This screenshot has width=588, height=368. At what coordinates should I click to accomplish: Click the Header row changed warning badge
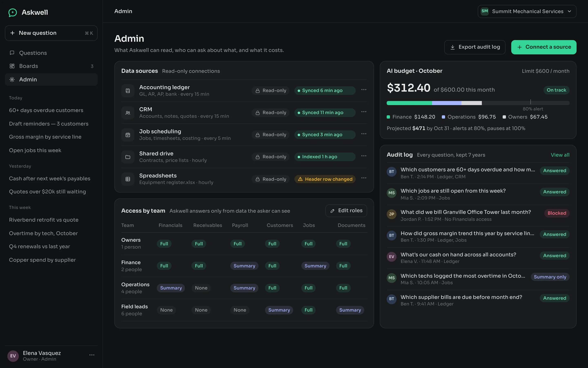[x=325, y=179]
